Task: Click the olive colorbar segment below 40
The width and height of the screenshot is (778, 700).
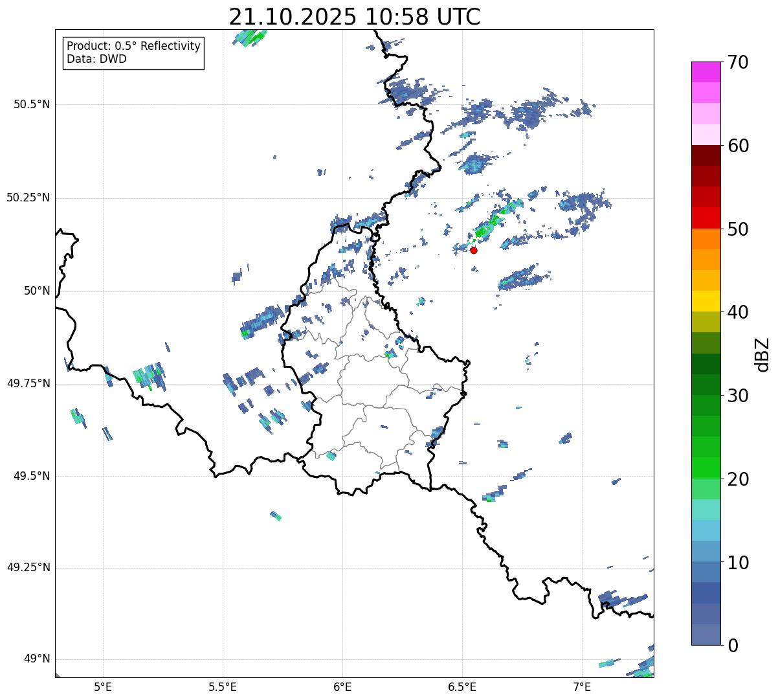Action: 706,322
